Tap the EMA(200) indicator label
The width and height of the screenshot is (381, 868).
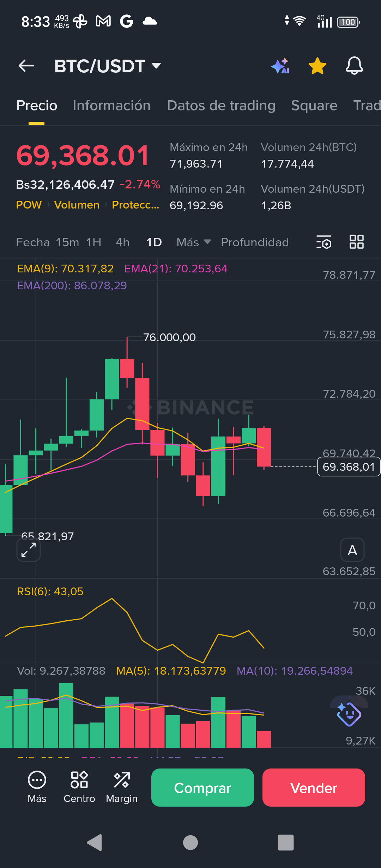(x=72, y=285)
